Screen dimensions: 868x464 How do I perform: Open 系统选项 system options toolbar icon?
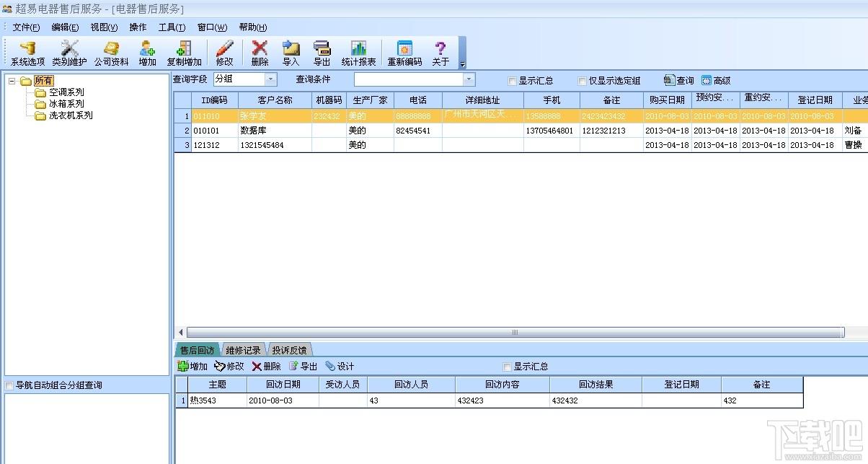click(27, 53)
